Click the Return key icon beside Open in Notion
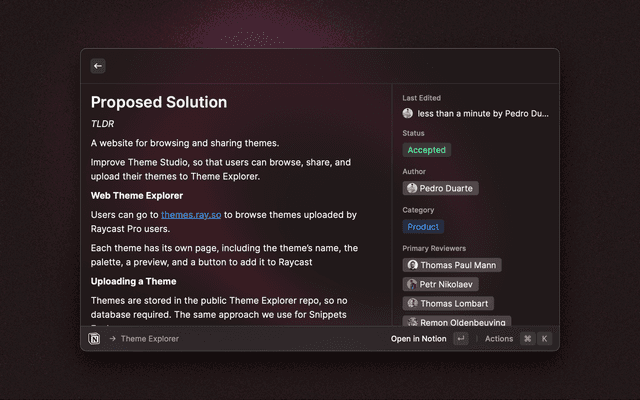Viewport: 640px width, 400px height. click(461, 339)
